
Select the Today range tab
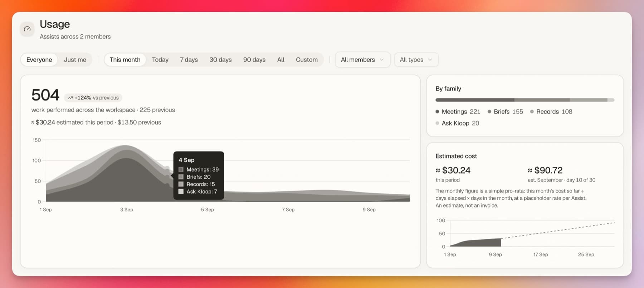coord(160,60)
